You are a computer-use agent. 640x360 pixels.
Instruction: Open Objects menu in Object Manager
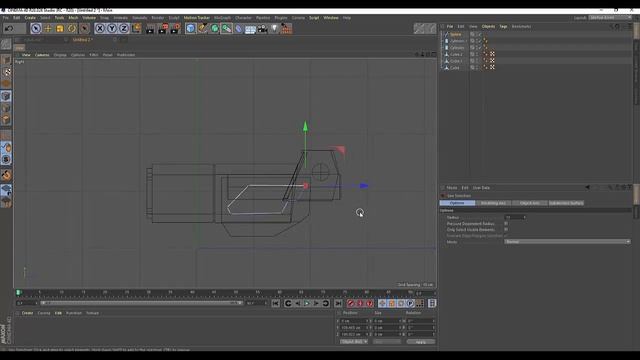488,27
